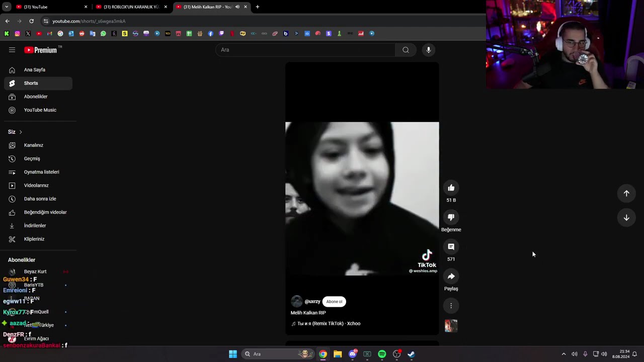The height and width of the screenshot is (362, 644).
Task: Open YouTube Music from sidebar
Action: point(38,110)
